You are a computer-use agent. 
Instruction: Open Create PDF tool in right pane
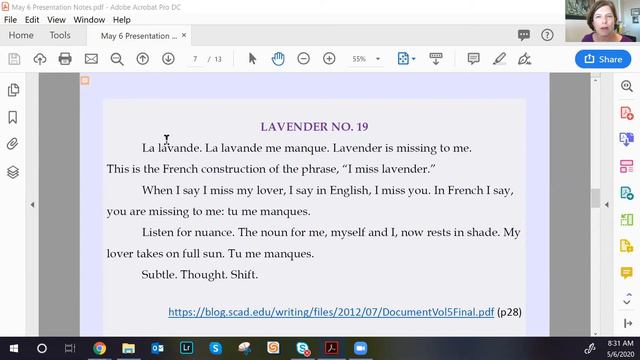pos(627,113)
